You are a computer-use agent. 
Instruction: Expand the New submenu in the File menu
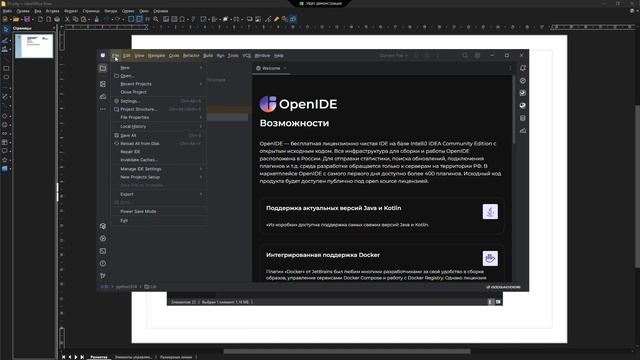tap(159, 67)
